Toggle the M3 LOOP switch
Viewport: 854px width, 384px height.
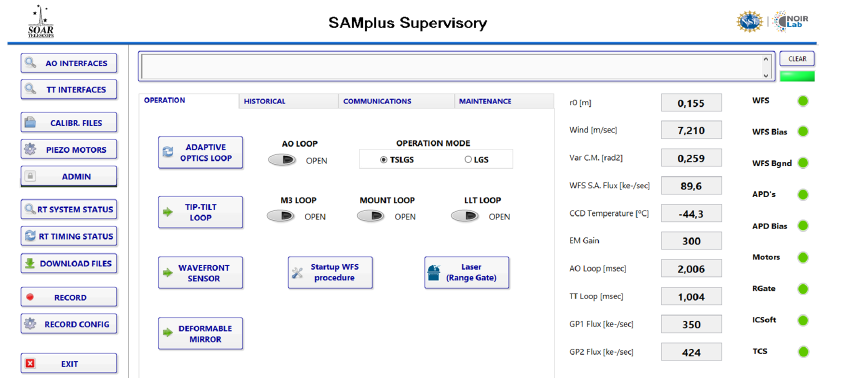281,216
